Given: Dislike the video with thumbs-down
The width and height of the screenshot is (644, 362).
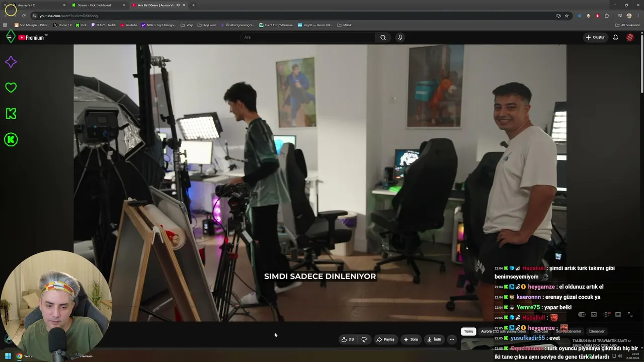Looking at the screenshot, I should click(x=364, y=339).
